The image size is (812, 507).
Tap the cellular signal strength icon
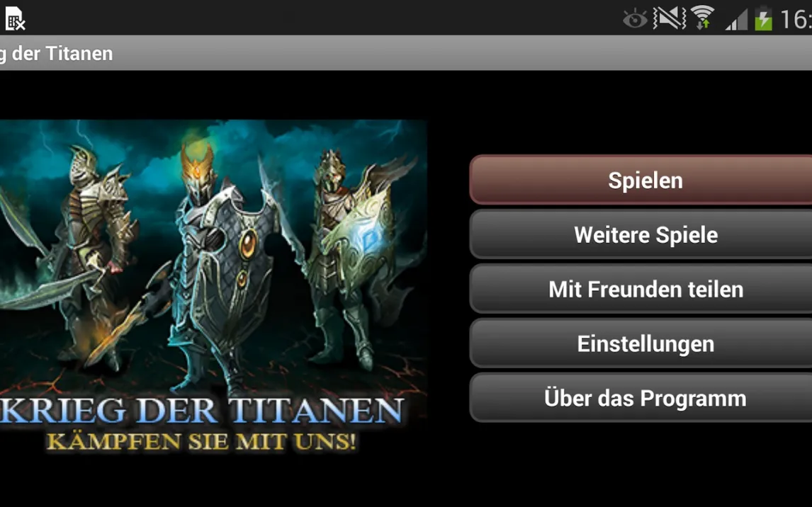point(736,20)
